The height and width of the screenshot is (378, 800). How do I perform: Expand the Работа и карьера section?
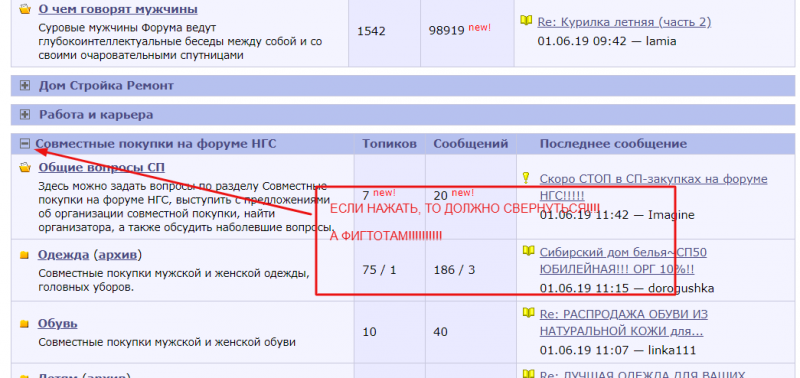coord(24,115)
